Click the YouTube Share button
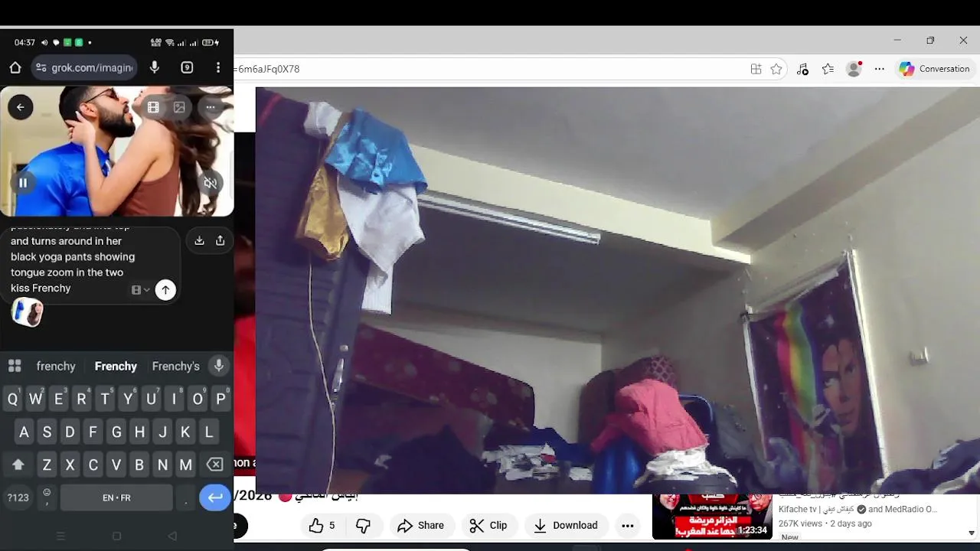Image resolution: width=980 pixels, height=551 pixels. 420,525
